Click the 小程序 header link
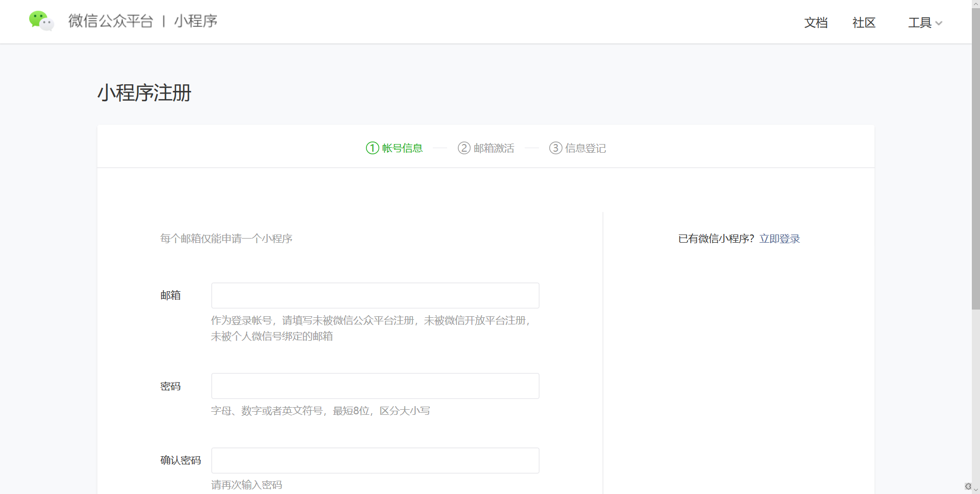The height and width of the screenshot is (494, 980). [195, 21]
